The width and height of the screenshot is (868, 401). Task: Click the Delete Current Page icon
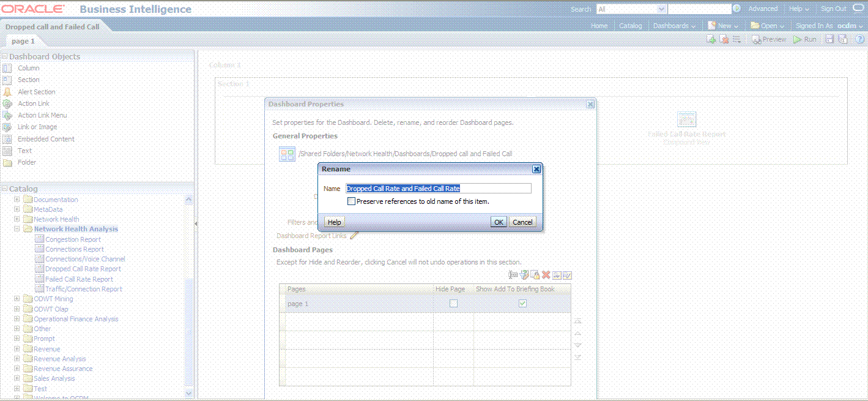724,39
